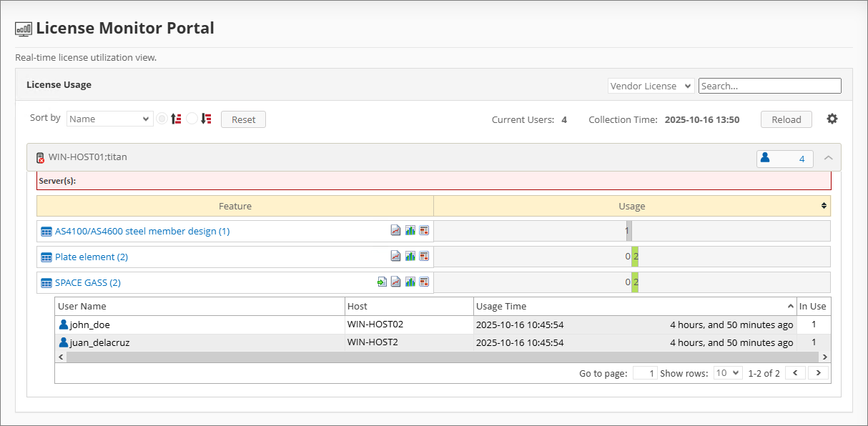Click the green export arrow icon for SPACE GASS
This screenshot has height=426, width=868.
381,282
